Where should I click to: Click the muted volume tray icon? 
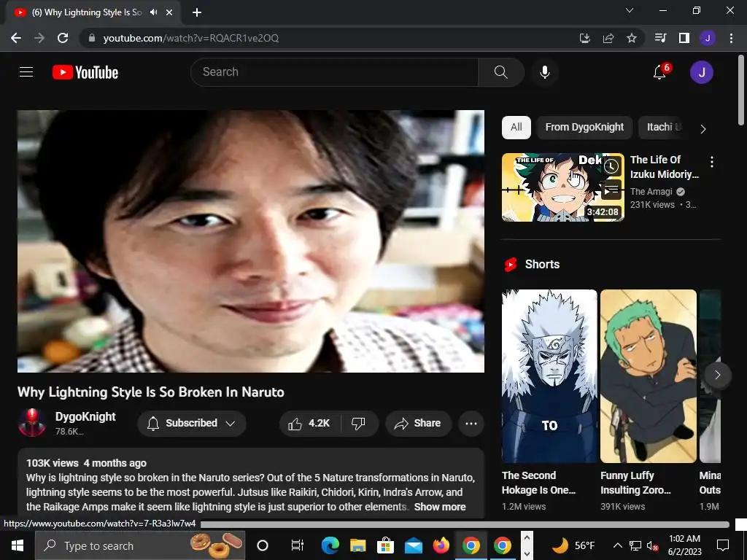(653, 545)
